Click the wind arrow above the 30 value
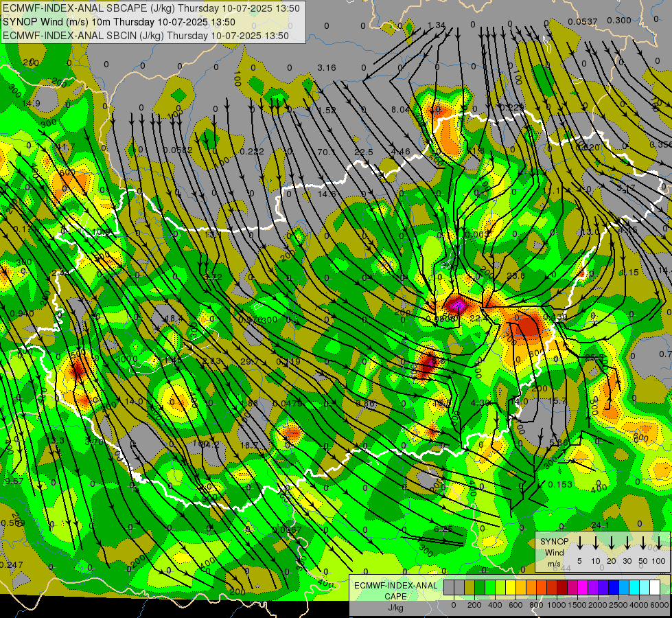 pos(627,543)
